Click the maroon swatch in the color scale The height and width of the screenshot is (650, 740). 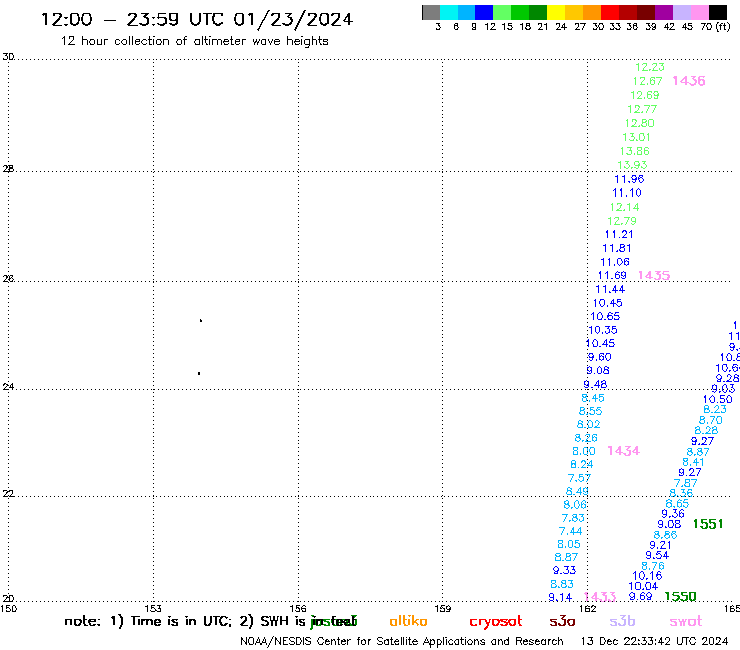646,12
